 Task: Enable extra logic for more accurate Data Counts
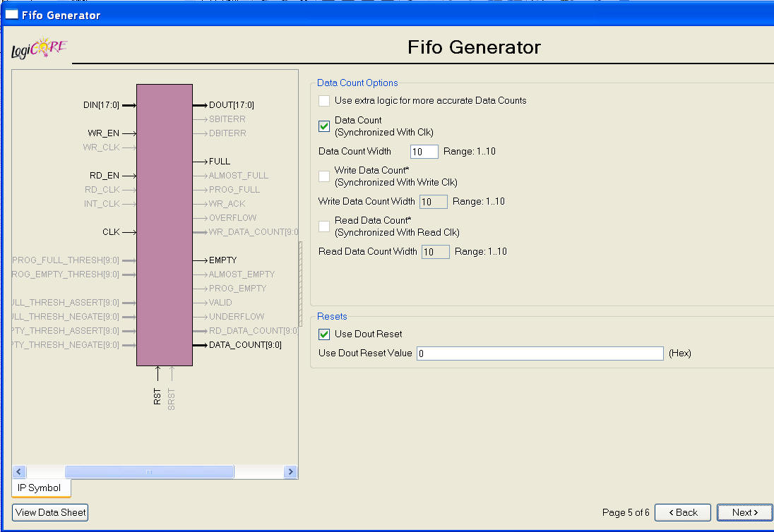point(324,101)
